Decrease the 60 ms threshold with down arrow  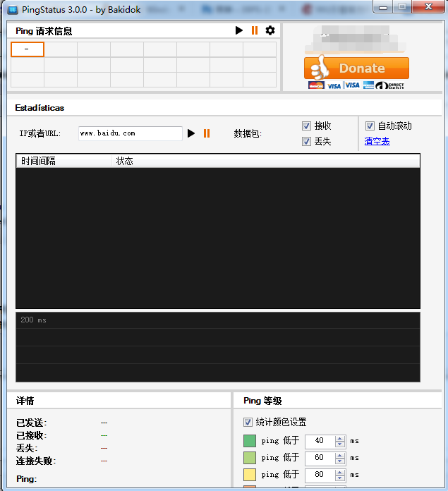pos(339,461)
